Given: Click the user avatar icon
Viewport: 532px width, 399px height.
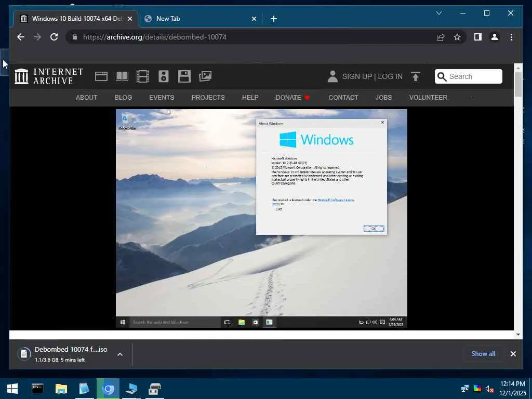Looking at the screenshot, I should [332, 76].
